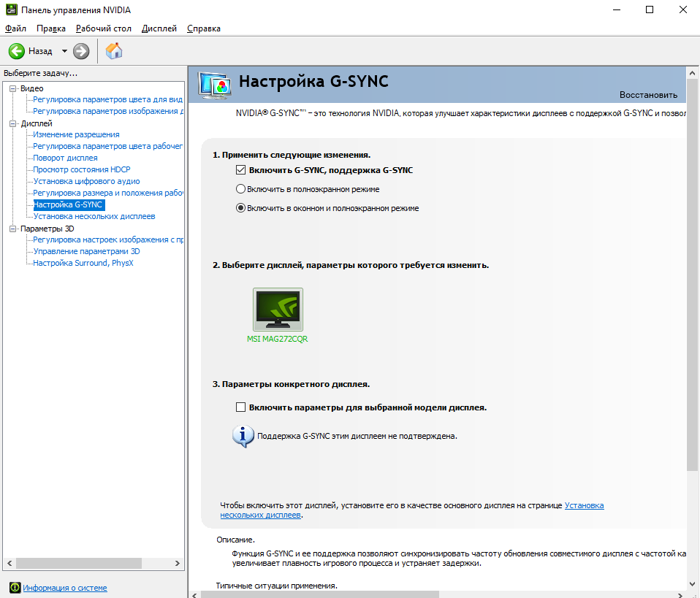This screenshot has width=700, height=598.
Task: Open Просмотр состояния HDCP
Action: coord(82,169)
